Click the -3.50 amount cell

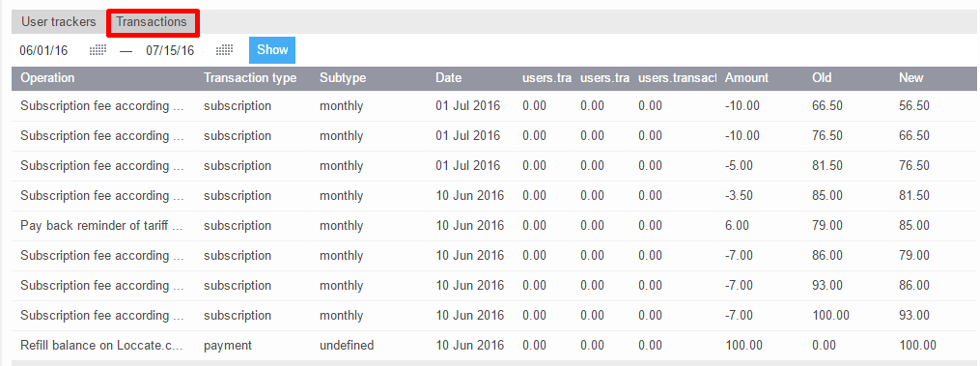click(x=739, y=196)
